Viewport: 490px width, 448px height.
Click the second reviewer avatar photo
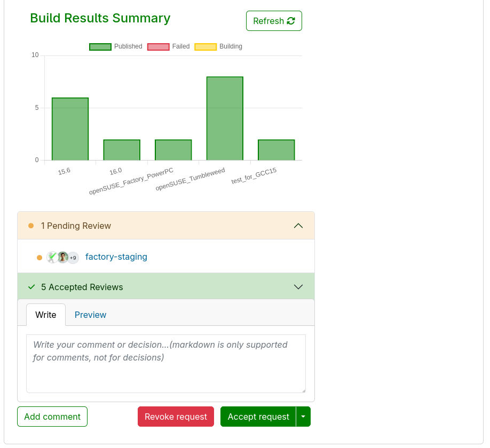pos(63,257)
